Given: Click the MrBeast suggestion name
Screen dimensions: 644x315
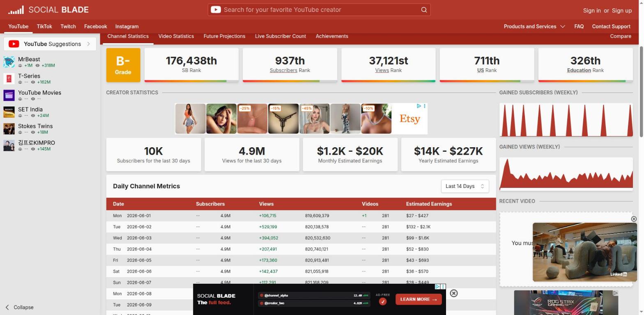Looking at the screenshot, I should [x=29, y=60].
